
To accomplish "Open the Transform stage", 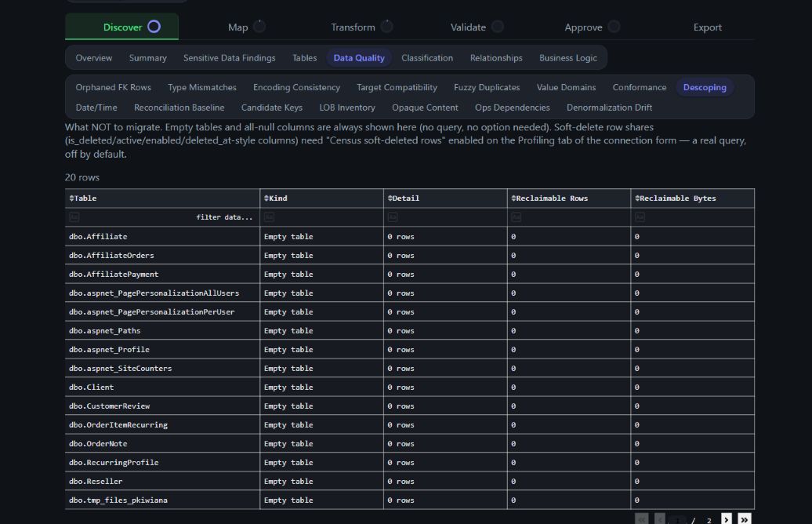I will (x=353, y=27).
